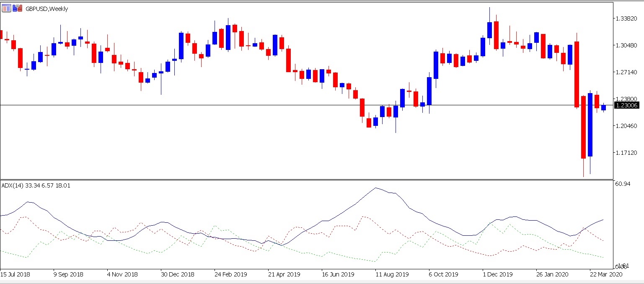This screenshot has width=644, height=284.
Task: Click the 1 Dec 2019 date label
Action: [x=497, y=274]
